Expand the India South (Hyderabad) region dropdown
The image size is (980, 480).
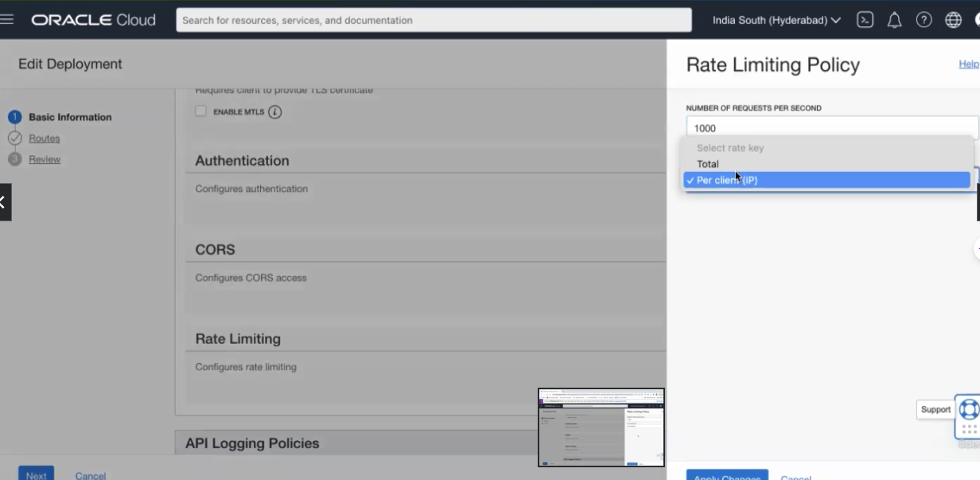(776, 20)
